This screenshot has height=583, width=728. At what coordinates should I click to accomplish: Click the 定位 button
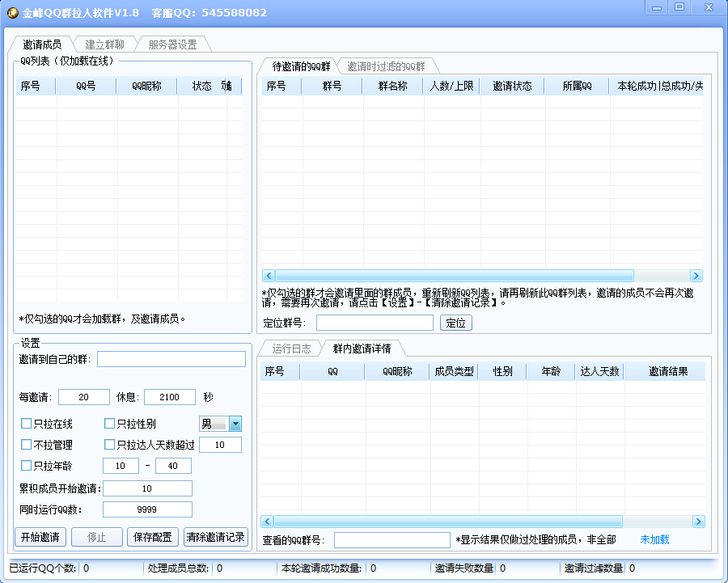(456, 323)
